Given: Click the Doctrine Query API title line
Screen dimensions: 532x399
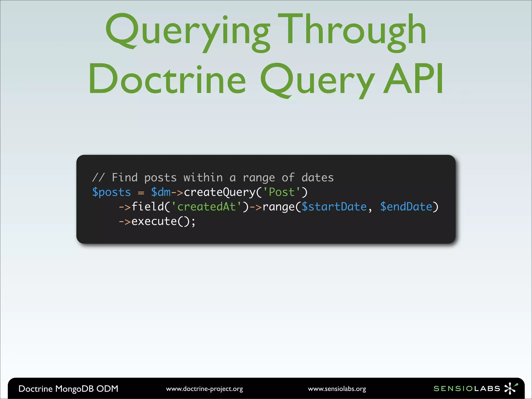Looking at the screenshot, I should (x=266, y=79).
